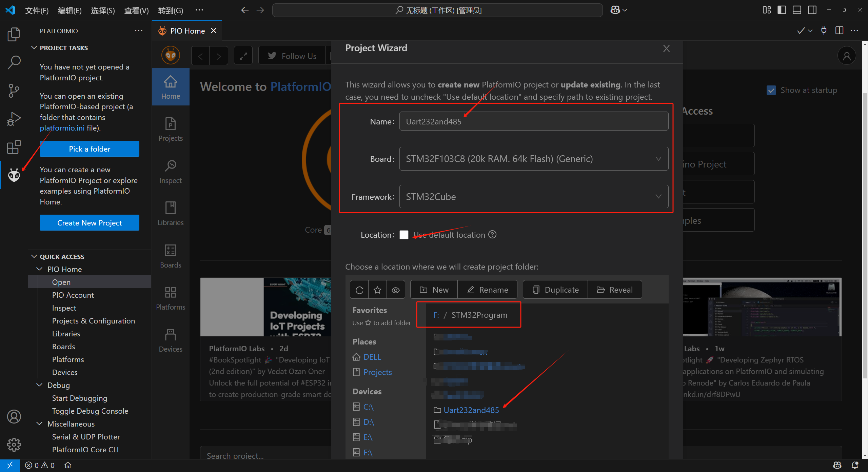Viewport: 868px width, 472px height.
Task: Uncheck Show at startup
Action: 771,90
